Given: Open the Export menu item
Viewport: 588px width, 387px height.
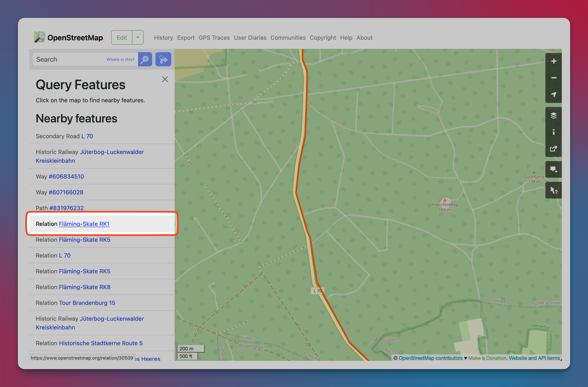Looking at the screenshot, I should click(x=186, y=38).
